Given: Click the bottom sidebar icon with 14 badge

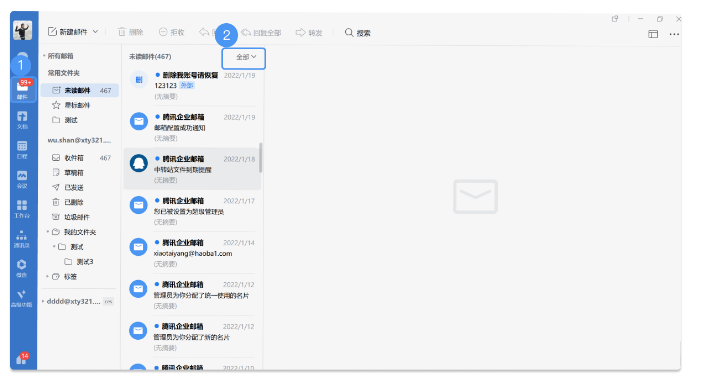Looking at the screenshot, I should pyautogui.click(x=22, y=358).
